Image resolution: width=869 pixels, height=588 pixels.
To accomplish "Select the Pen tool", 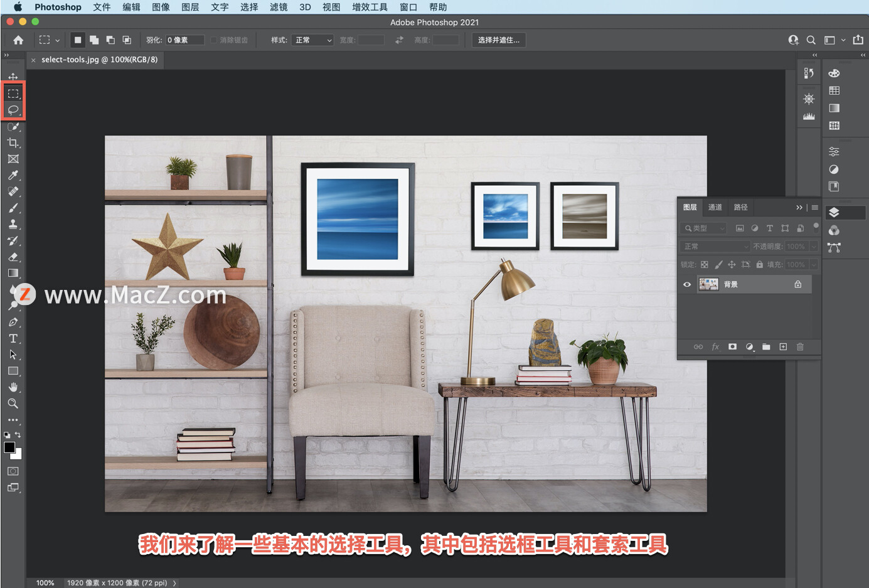I will click(13, 322).
